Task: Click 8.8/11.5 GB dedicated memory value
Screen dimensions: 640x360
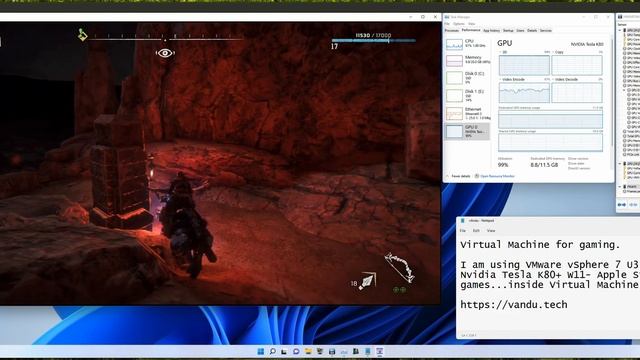Action: pyautogui.click(x=544, y=165)
